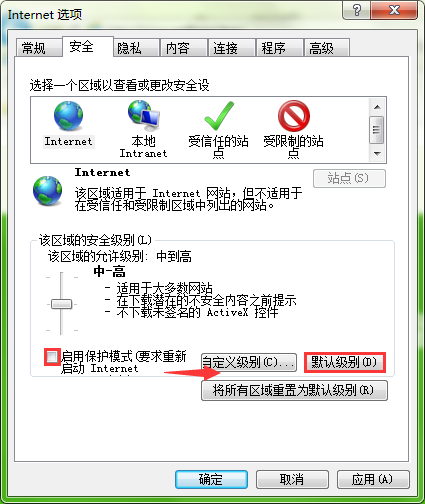Enable the 启用保护模式 checkbox
Screen dimensions: 425x504
52,357
